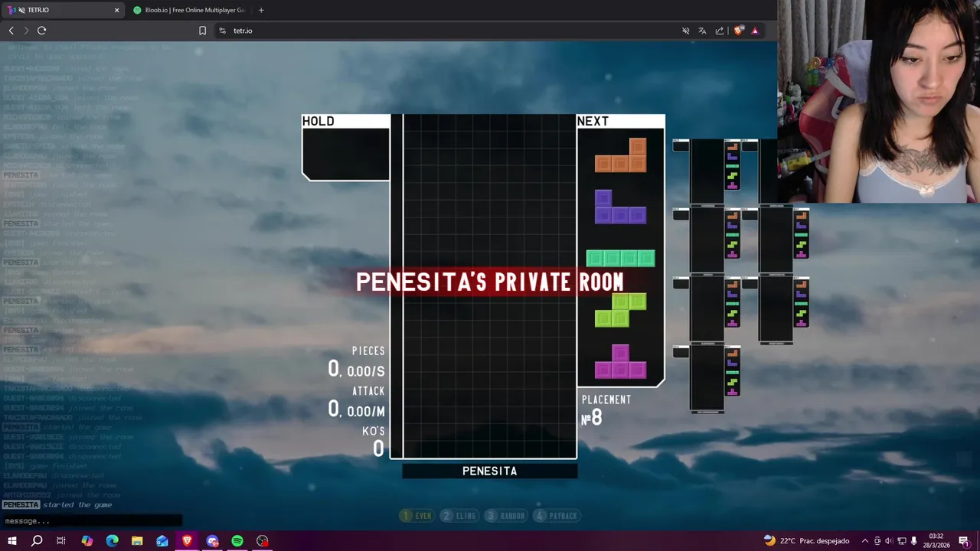Select the 3 RANDOM target mode

pyautogui.click(x=505, y=516)
